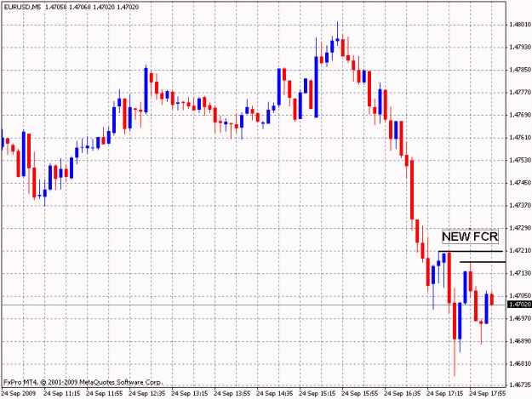Click the EURUSD,M5 chart title

[x=22, y=7]
